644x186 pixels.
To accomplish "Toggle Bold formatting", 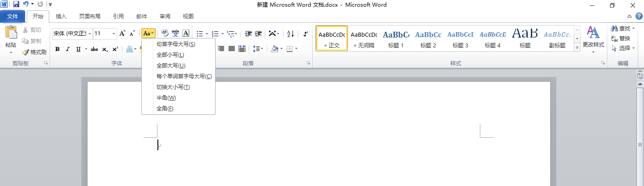I will point(57,49).
